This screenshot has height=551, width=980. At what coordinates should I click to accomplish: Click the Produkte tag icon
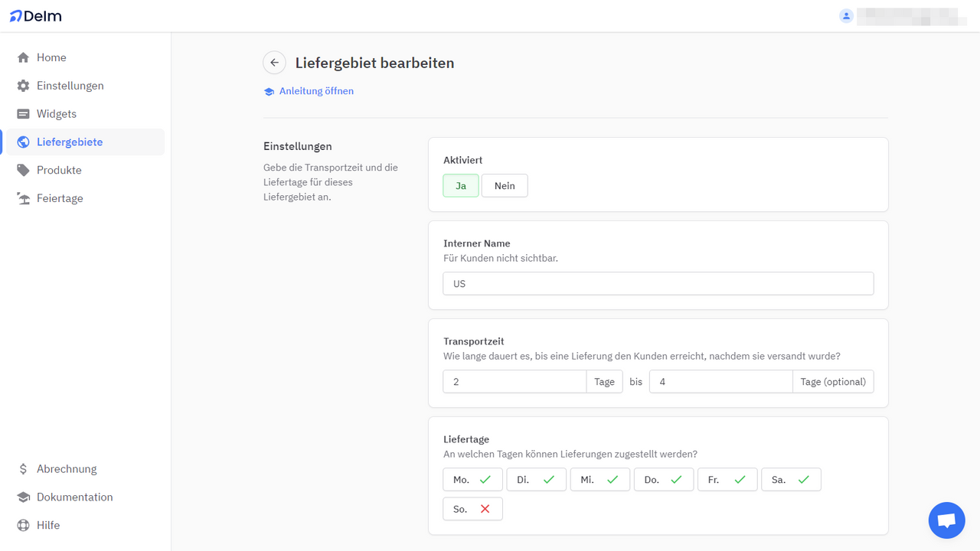[23, 170]
